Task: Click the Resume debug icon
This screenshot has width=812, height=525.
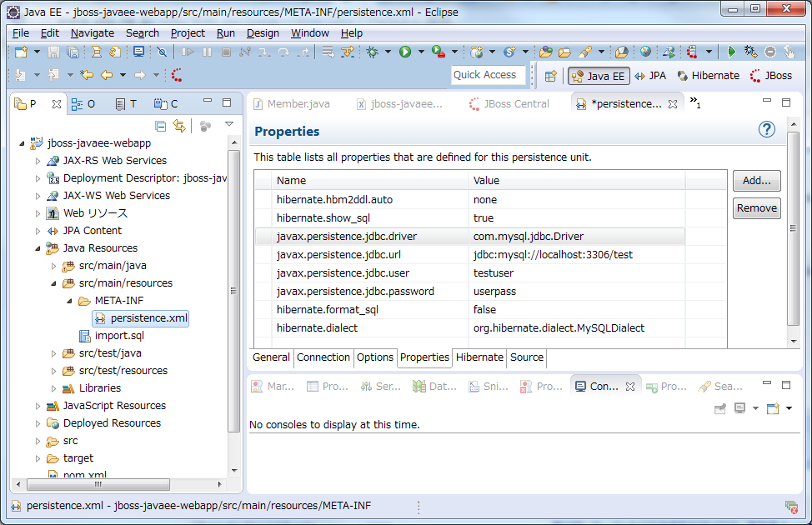Action: tap(188, 52)
